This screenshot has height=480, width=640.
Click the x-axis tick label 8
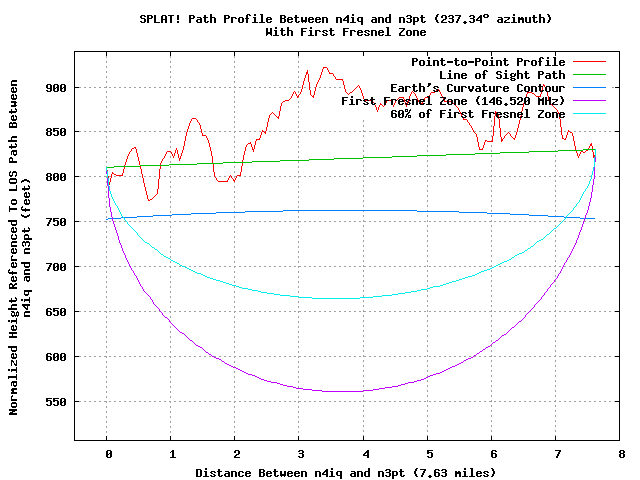(x=622, y=454)
